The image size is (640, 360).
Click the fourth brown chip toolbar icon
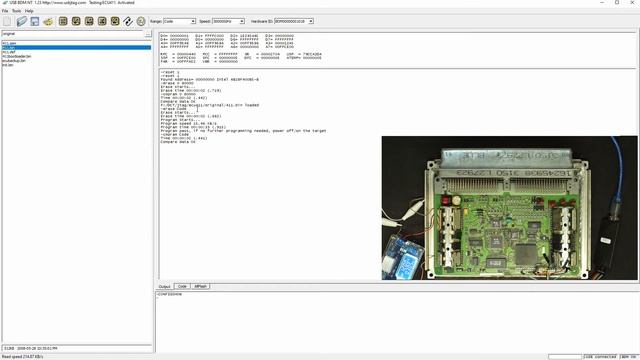(102, 21)
